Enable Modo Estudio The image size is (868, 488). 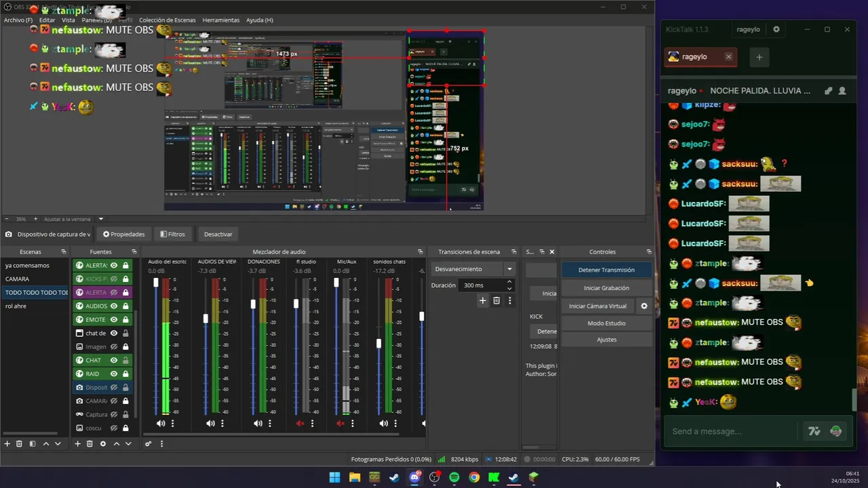pos(606,323)
